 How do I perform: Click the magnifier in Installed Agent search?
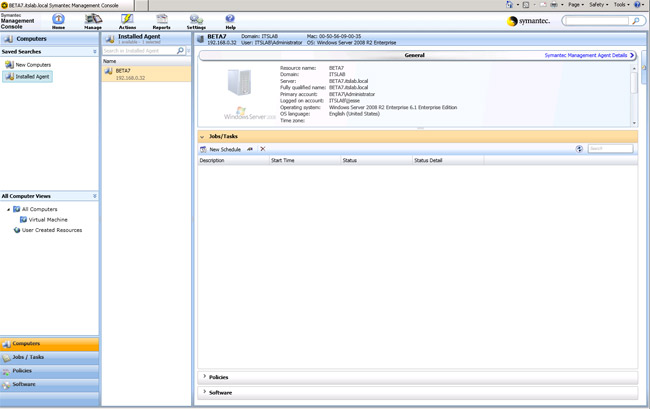[x=180, y=51]
